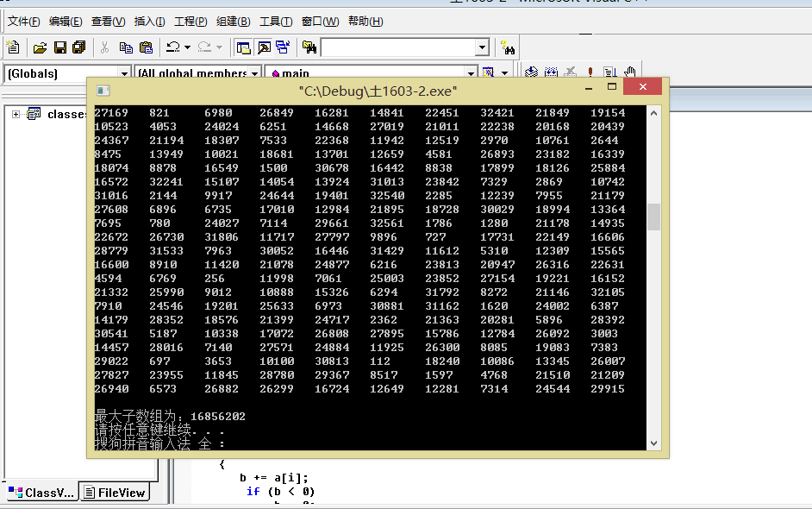Open the 工具(T) menu

coord(276,22)
